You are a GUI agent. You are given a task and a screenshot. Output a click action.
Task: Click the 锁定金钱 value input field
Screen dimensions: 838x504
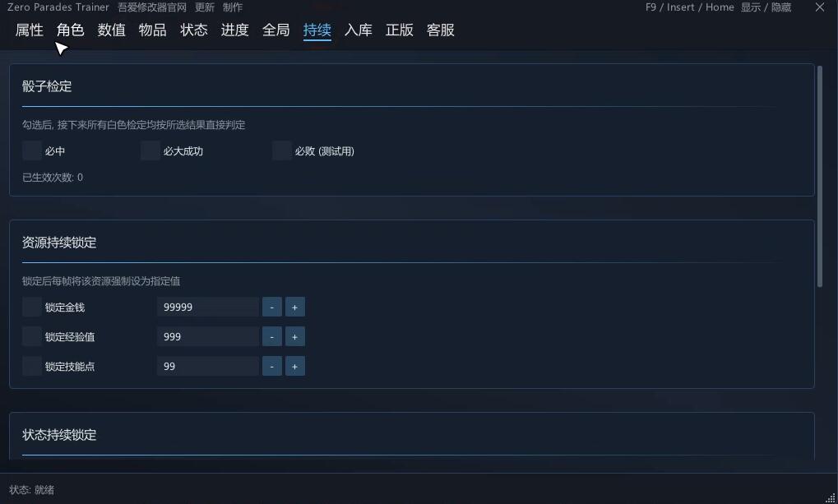click(208, 307)
